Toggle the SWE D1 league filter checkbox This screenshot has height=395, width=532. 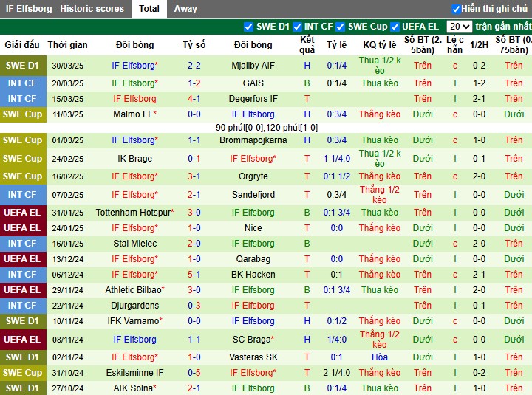[248, 27]
